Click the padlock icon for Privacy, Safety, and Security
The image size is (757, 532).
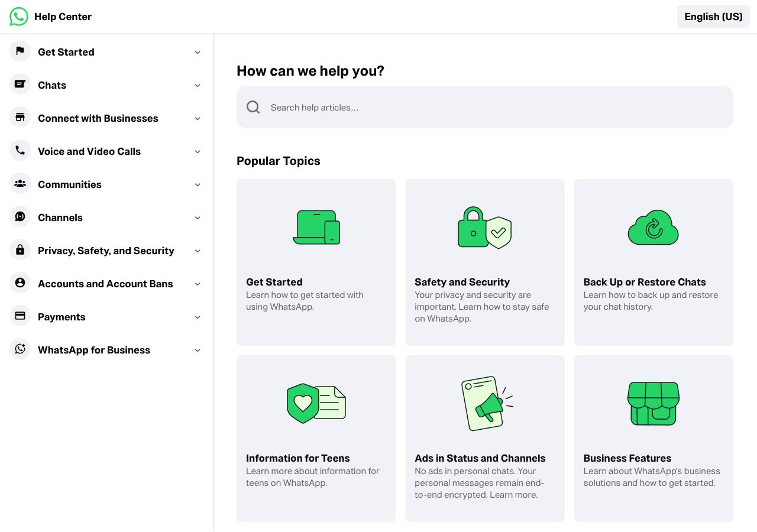tap(20, 249)
